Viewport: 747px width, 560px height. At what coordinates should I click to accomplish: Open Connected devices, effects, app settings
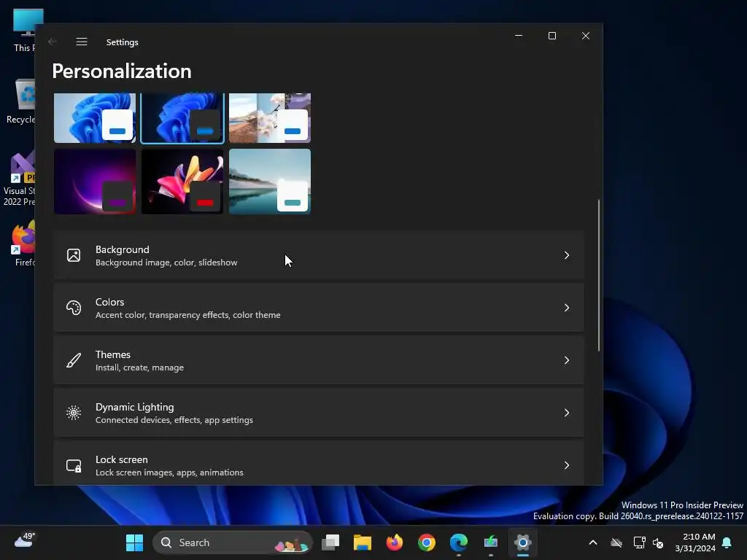pos(319,413)
